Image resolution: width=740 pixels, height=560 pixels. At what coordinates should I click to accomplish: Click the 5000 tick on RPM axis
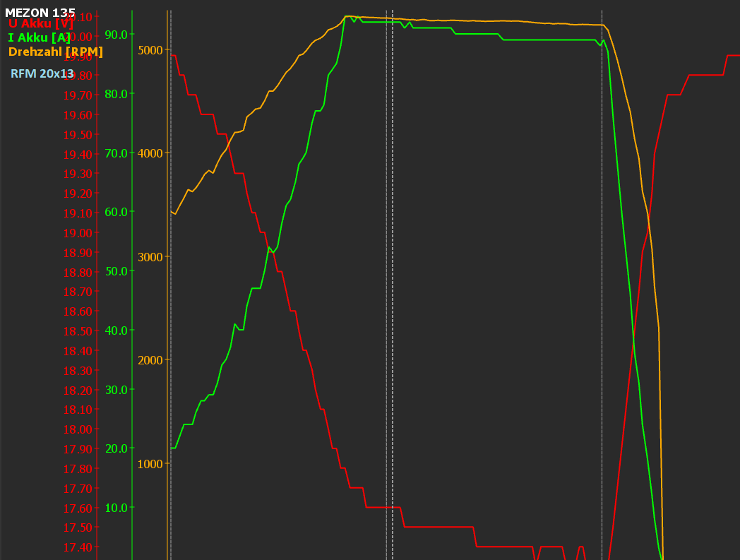point(150,50)
